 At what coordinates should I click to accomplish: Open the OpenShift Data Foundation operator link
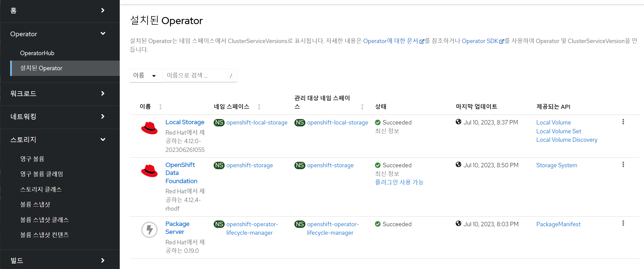[x=181, y=173]
